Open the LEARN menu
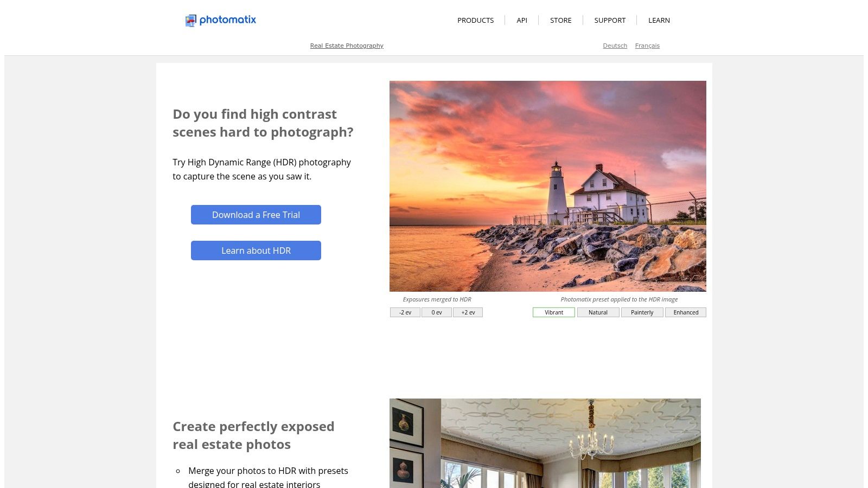Screen dimensions: 868x488 click(x=659, y=20)
